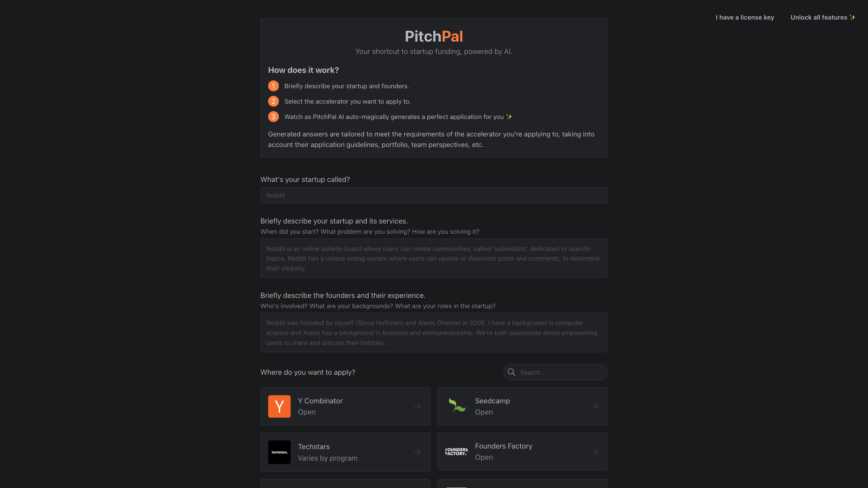
Task: Click the arrow icon on Seedcamp card
Action: point(594,406)
